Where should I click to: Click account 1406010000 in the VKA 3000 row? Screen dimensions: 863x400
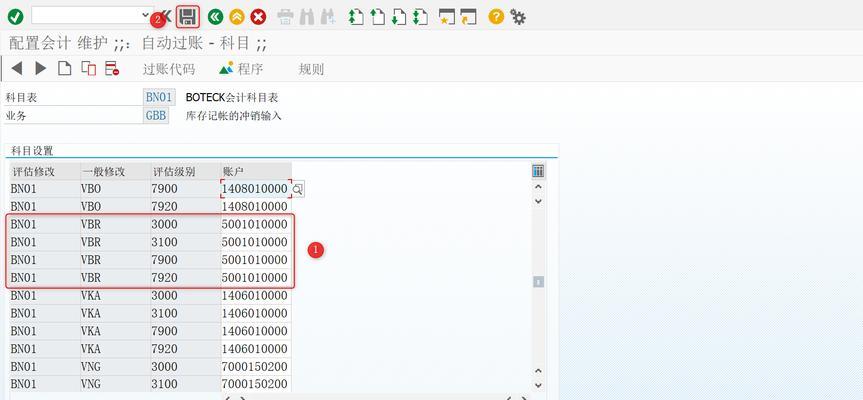(x=256, y=295)
